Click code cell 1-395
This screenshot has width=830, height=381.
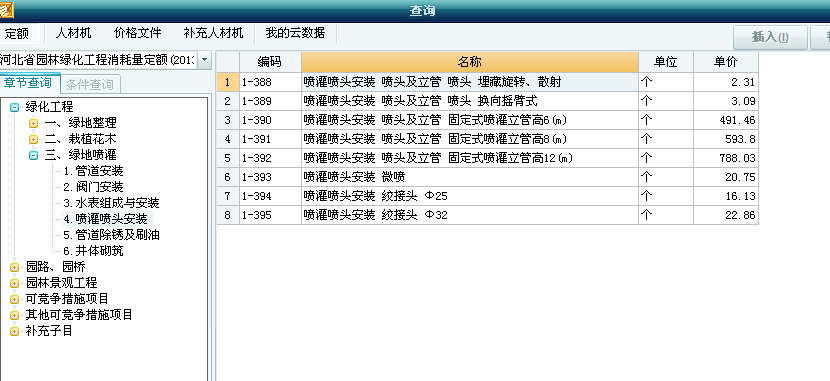(x=270, y=215)
